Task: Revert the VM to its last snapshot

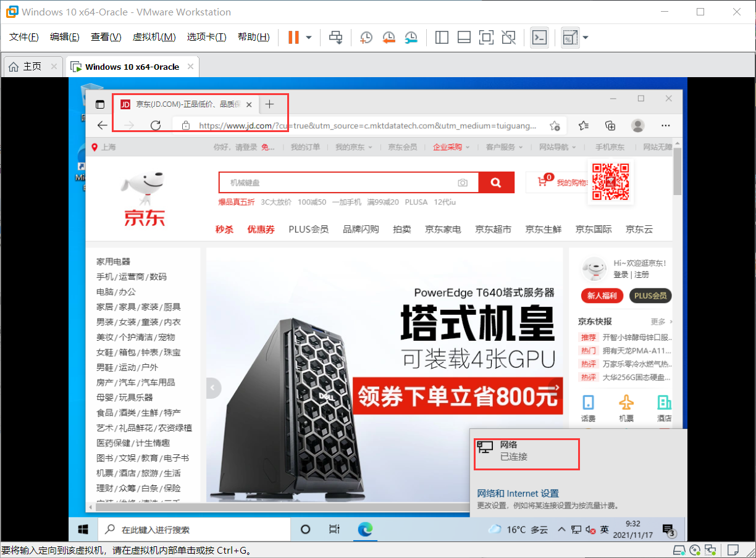Action: pyautogui.click(x=388, y=38)
